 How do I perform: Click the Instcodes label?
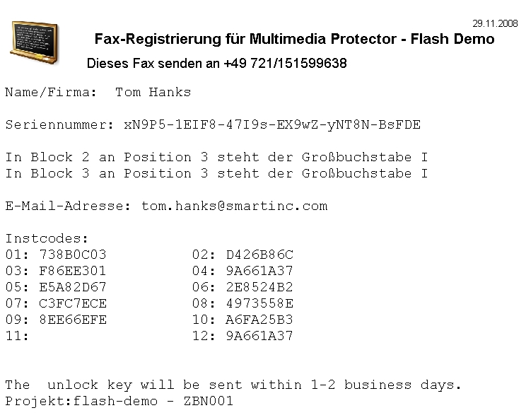coord(47,239)
